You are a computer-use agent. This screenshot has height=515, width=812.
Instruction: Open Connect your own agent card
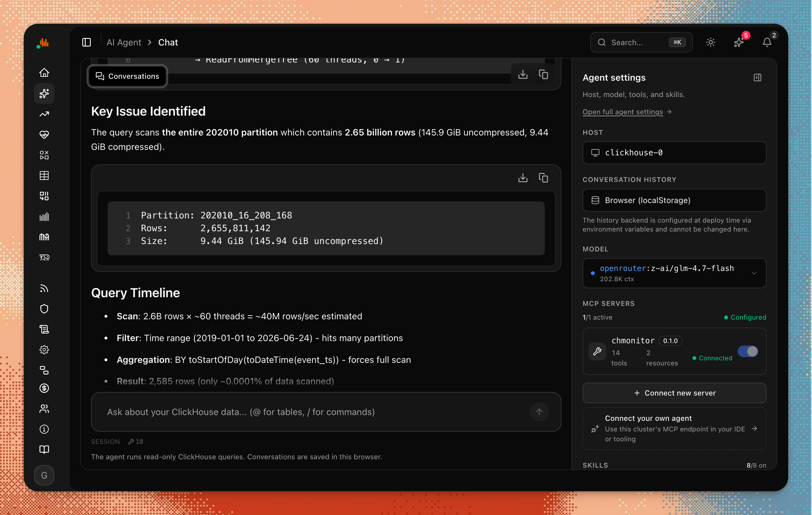pyautogui.click(x=675, y=429)
